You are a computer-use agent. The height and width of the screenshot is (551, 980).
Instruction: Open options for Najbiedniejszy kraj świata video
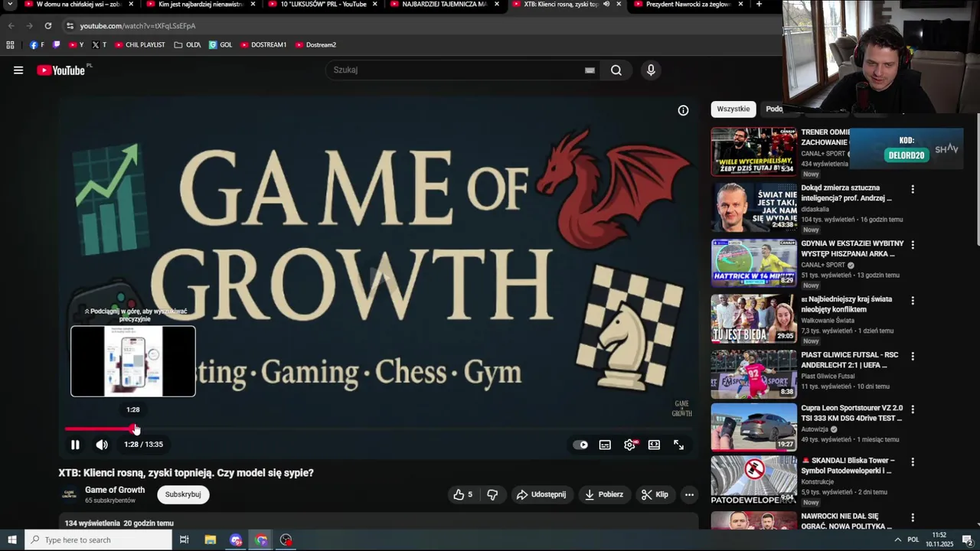pyautogui.click(x=912, y=301)
